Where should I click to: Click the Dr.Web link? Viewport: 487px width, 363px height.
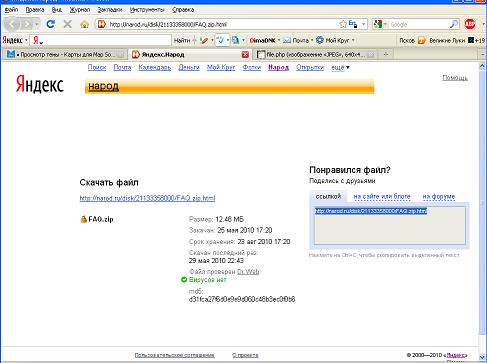pos(248,272)
